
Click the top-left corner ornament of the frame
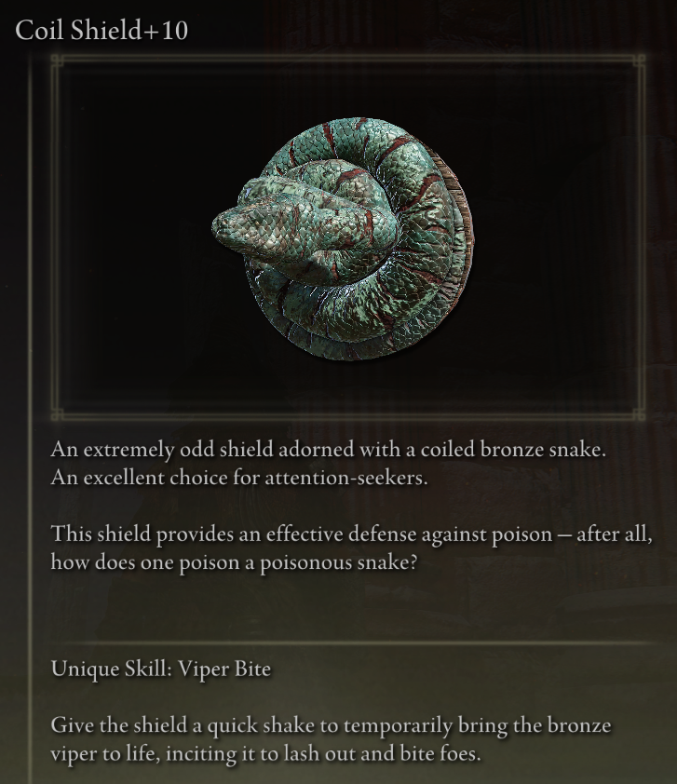(x=58, y=61)
